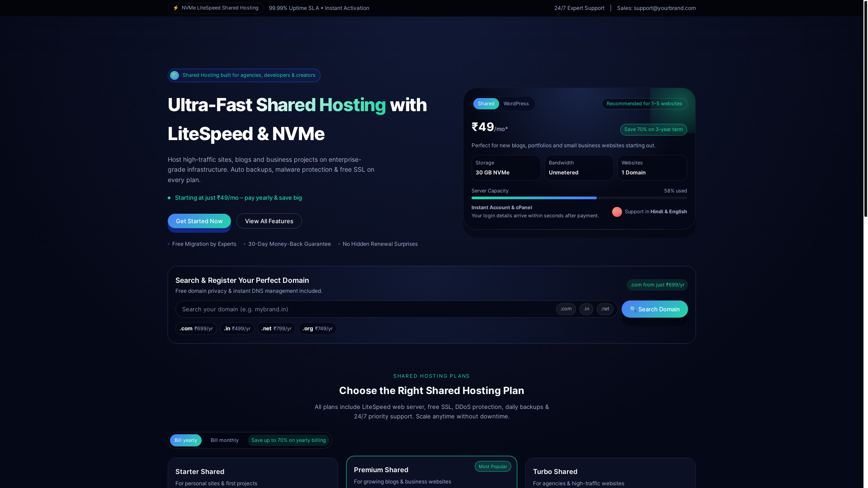Click the .com ₹699/yr price pill

tap(196, 328)
